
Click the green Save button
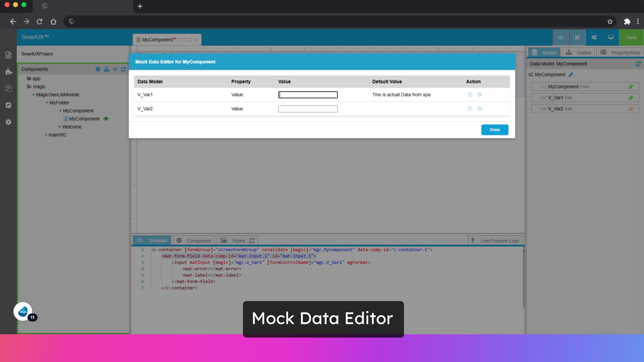point(631,37)
